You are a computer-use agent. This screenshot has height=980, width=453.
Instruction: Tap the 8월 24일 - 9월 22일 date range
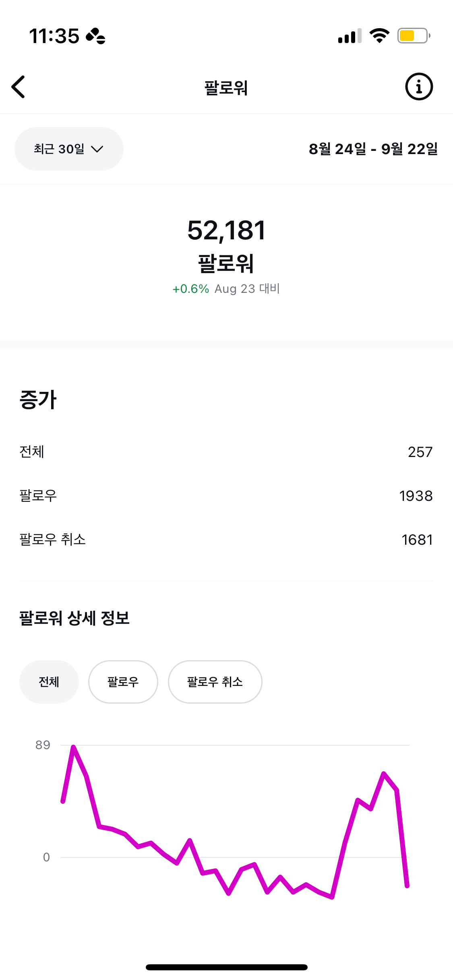(x=373, y=149)
